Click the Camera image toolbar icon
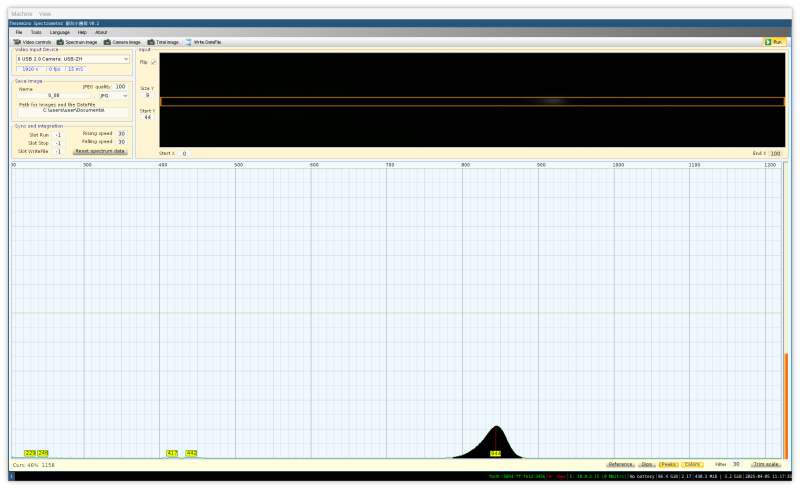The image size is (800, 489). pos(123,42)
